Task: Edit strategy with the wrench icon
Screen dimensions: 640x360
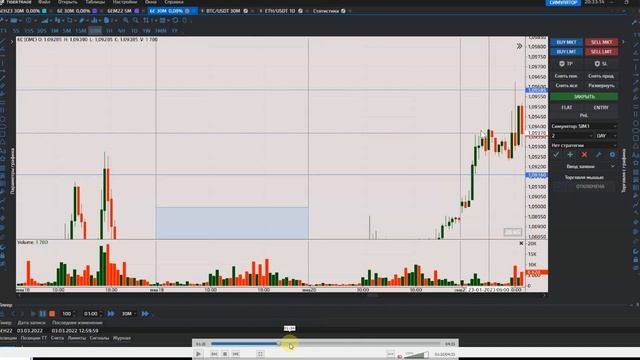Action: point(598,155)
